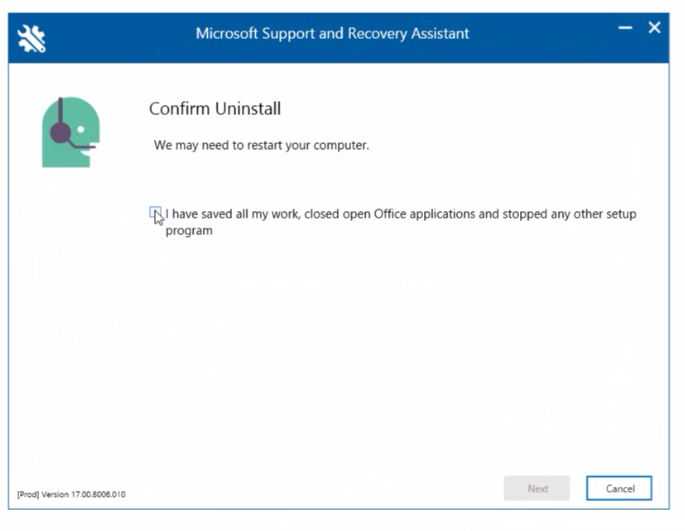Check the 'I have saved all my work' checkbox
The height and width of the screenshot is (531, 685).
pyautogui.click(x=155, y=213)
